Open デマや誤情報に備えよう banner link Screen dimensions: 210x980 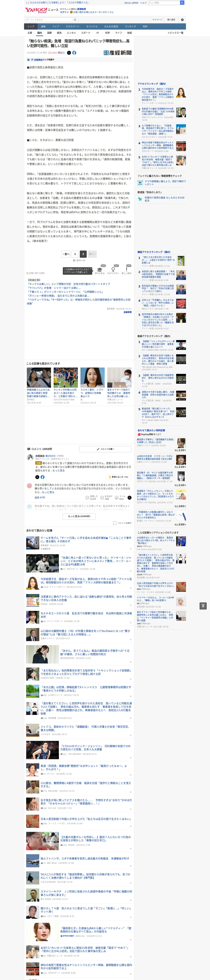pyautogui.click(x=165, y=183)
